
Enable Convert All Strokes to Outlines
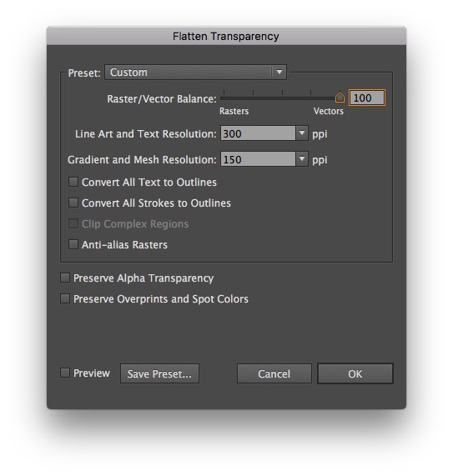73,203
